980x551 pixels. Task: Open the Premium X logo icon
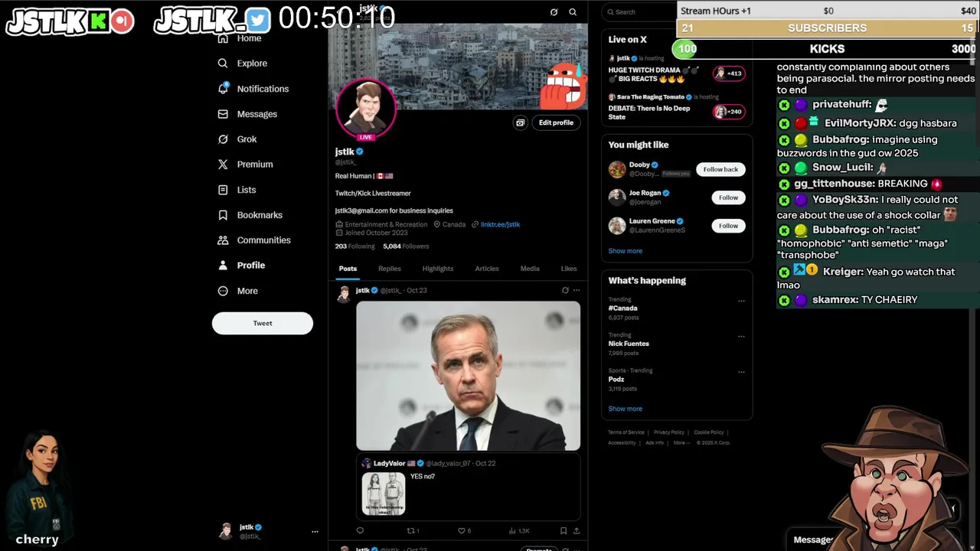pyautogui.click(x=223, y=165)
